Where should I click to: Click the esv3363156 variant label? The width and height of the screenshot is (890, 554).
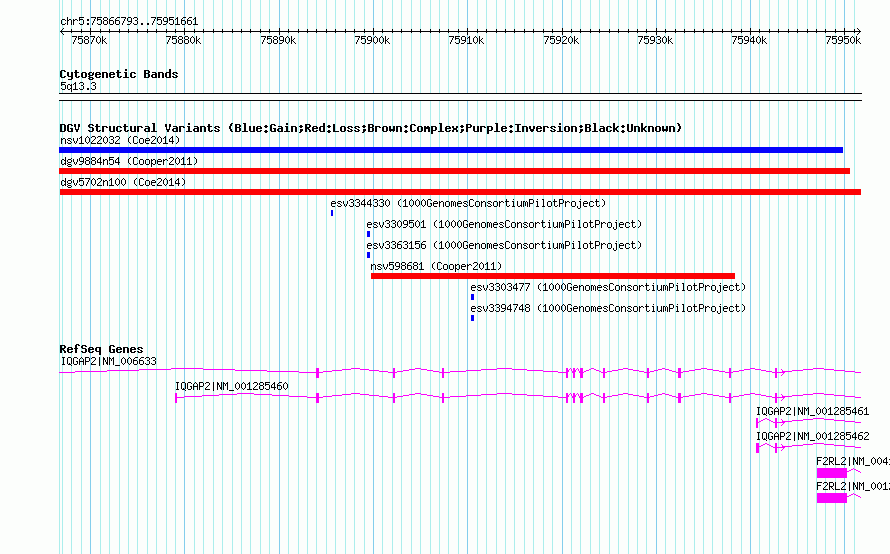(504, 245)
